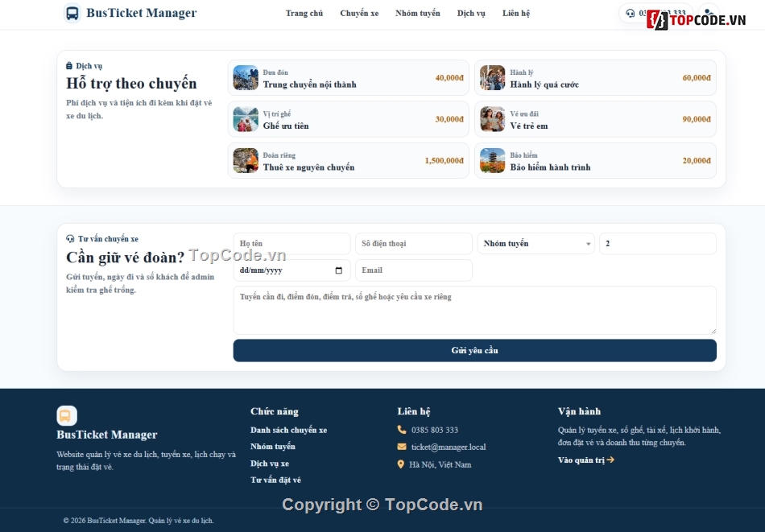
Task: Open the Bảo hiểm hành trình thumbnail
Action: 493,160
